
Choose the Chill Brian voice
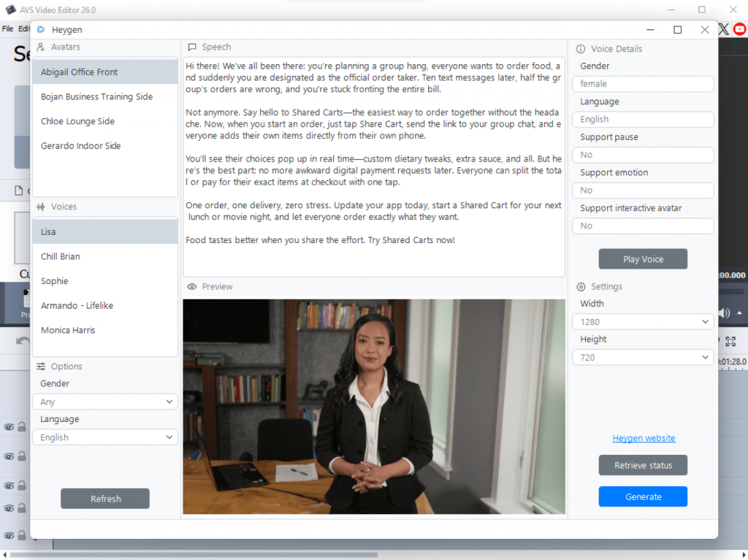(105, 256)
